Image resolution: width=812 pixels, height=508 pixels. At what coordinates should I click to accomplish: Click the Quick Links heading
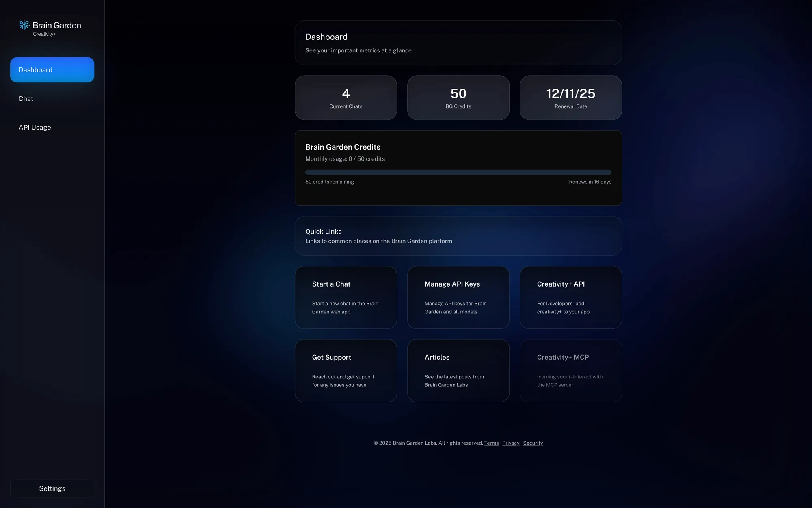coord(324,232)
